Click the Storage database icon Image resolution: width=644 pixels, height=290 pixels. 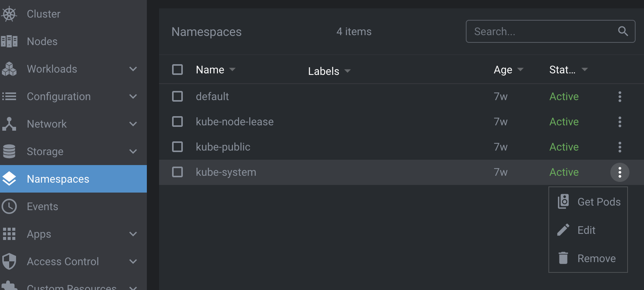(x=10, y=151)
